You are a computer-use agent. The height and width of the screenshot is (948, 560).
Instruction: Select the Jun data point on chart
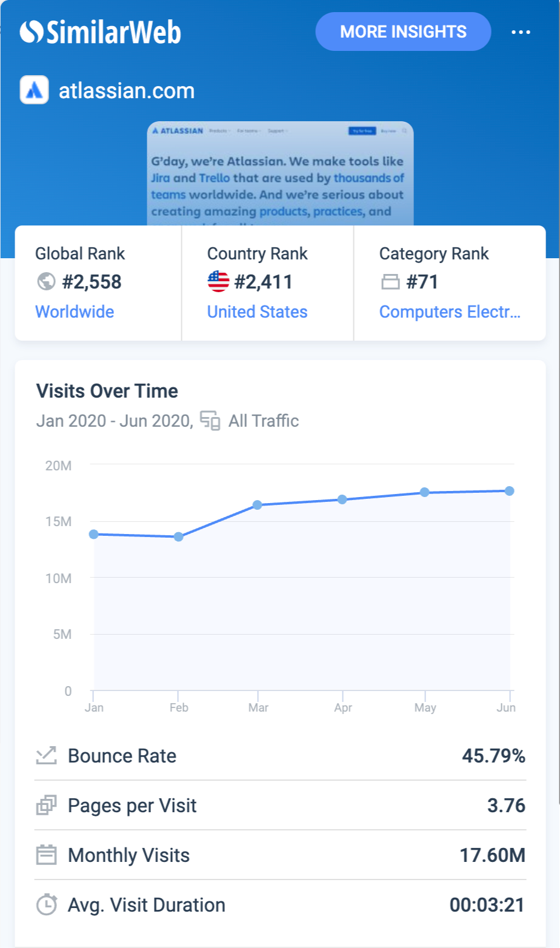(x=509, y=490)
